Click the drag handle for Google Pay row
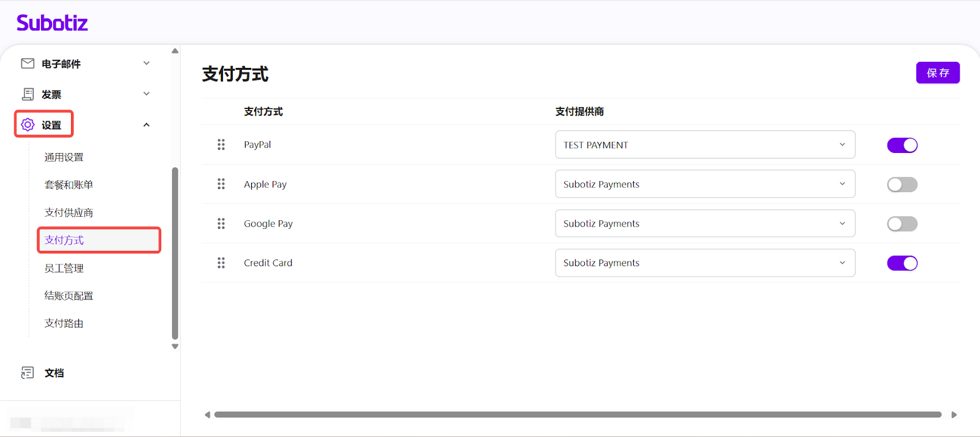 pyautogui.click(x=221, y=223)
